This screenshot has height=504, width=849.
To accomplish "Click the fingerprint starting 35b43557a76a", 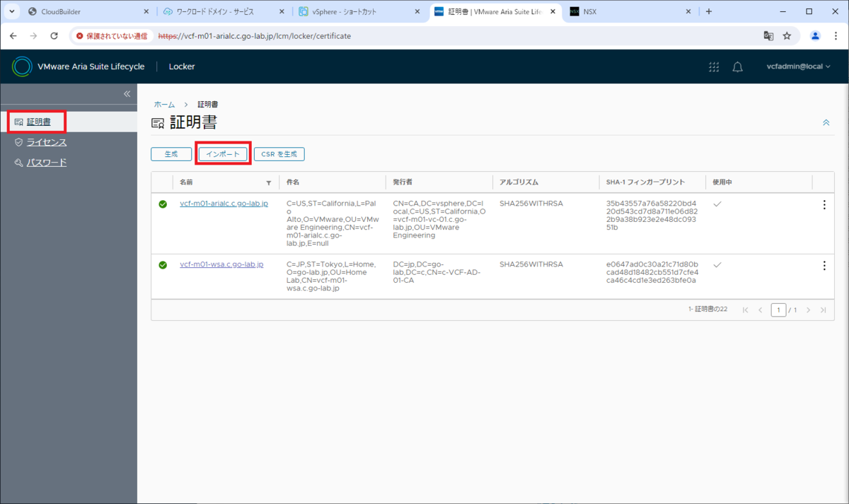I will pyautogui.click(x=652, y=216).
